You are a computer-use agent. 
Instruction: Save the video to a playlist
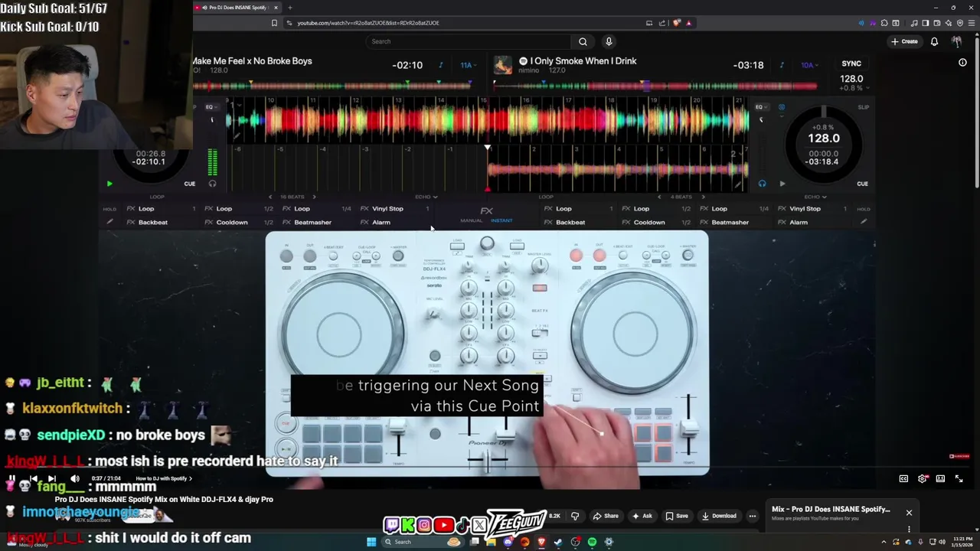tap(676, 516)
